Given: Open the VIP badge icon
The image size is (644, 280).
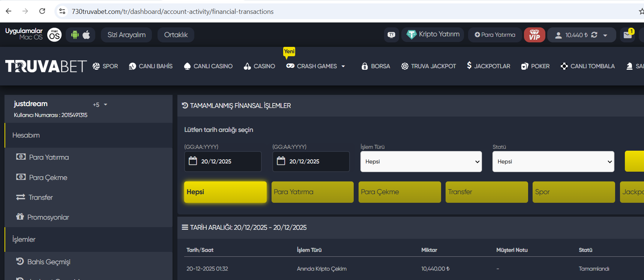Looking at the screenshot, I should (534, 35).
